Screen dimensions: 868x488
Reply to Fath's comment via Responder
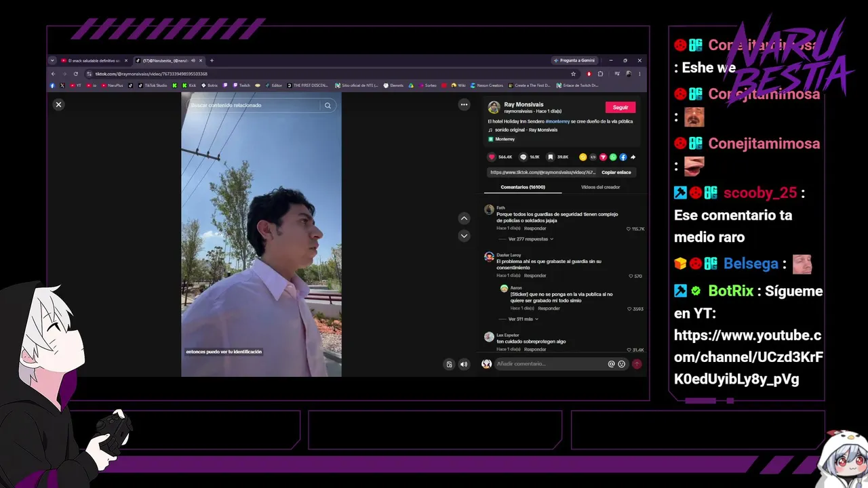[535, 228]
